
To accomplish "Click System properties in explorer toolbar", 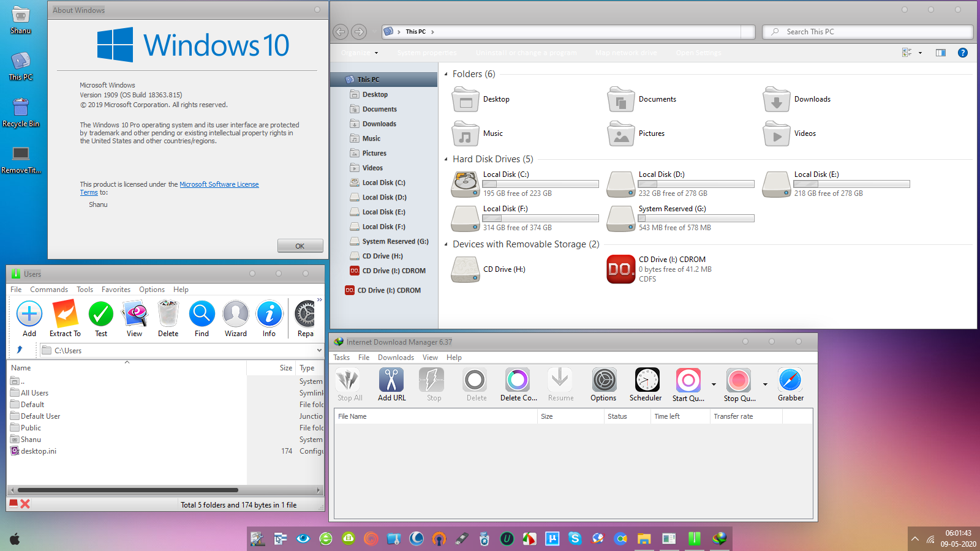I will tap(427, 53).
